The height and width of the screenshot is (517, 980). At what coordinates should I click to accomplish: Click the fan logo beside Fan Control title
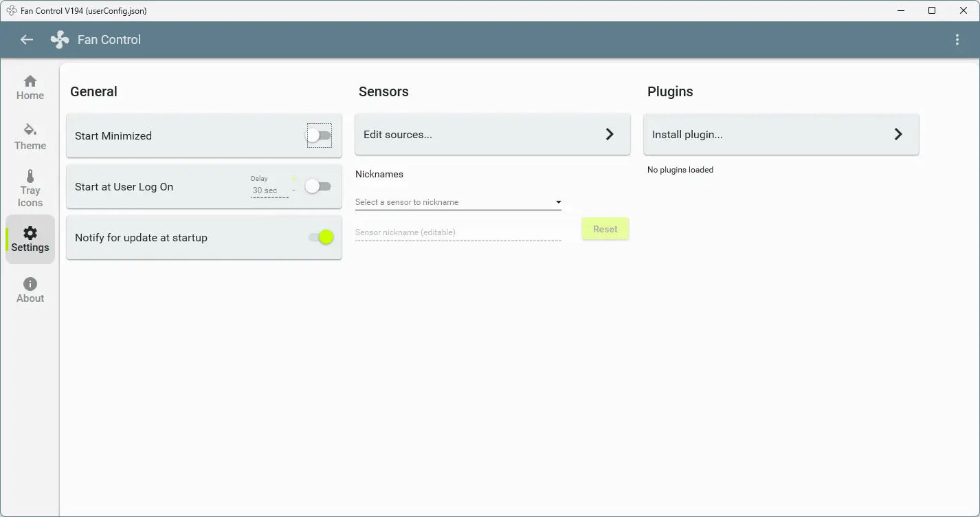point(60,40)
